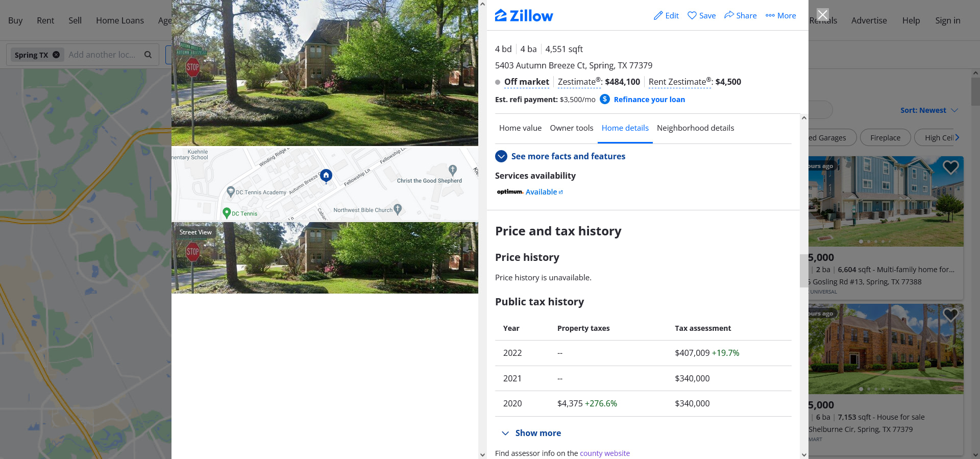Remove the Spring TX location chip
This screenshot has width=980, height=459.
[56, 55]
